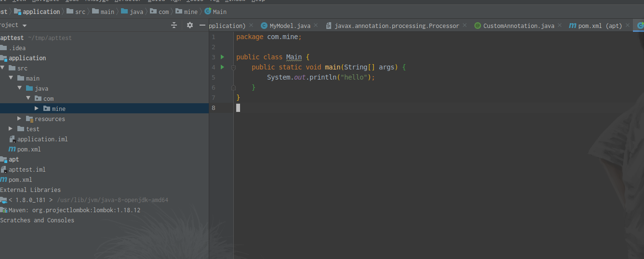Click the run gutter icon beside main method
644x259 pixels.
coord(222,67)
